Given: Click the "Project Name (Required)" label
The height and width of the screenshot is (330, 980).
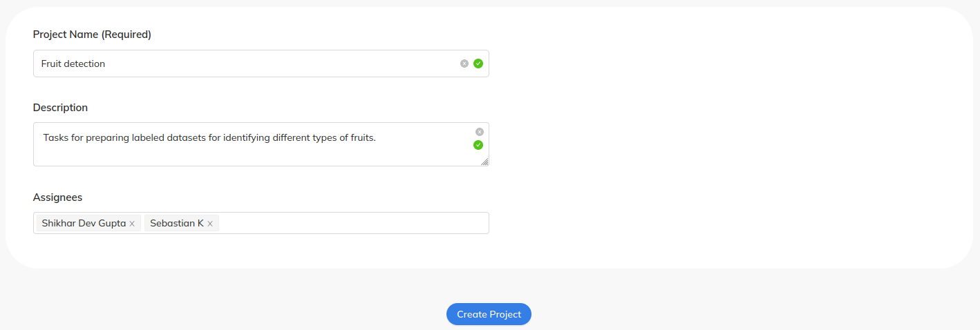Looking at the screenshot, I should [x=92, y=35].
